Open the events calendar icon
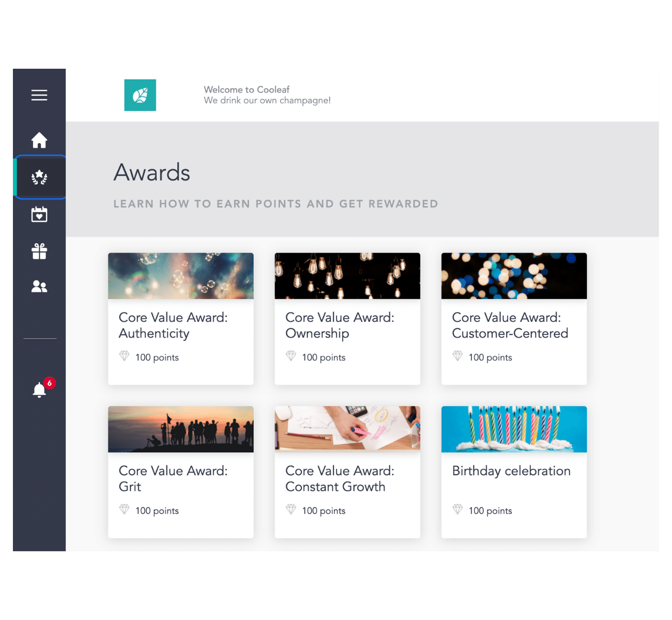The width and height of the screenshot is (672, 620). 39,214
